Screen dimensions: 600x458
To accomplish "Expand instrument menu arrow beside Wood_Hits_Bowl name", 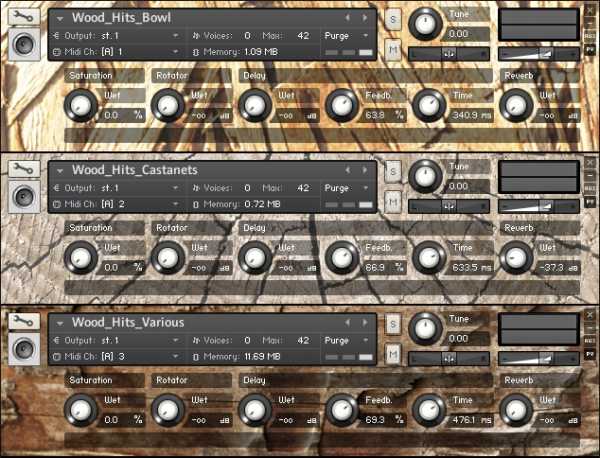I will click(60, 18).
